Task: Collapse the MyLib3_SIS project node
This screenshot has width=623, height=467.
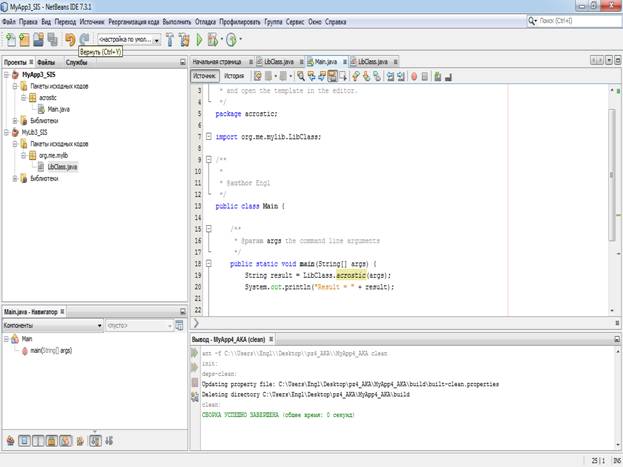Action: [6, 132]
